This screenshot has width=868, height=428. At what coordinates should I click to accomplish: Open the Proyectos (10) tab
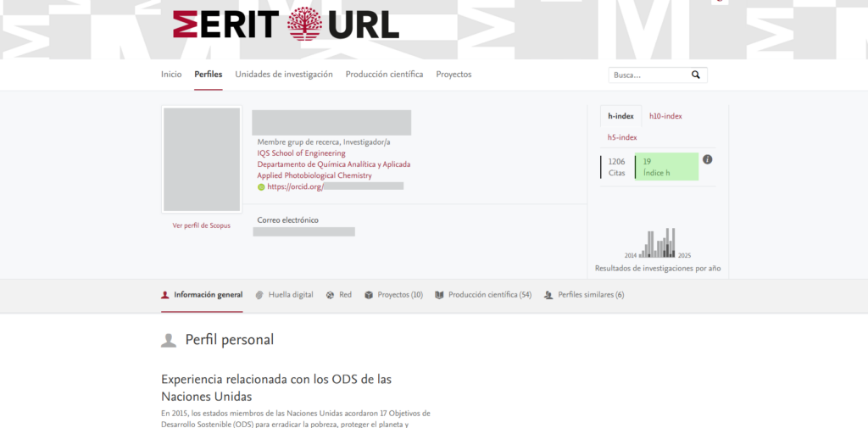pyautogui.click(x=393, y=295)
